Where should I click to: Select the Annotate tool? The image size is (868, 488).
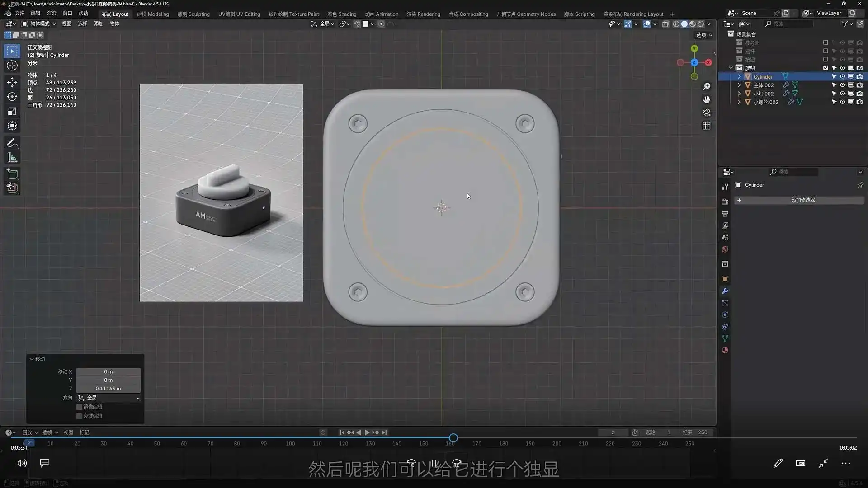[x=12, y=143]
